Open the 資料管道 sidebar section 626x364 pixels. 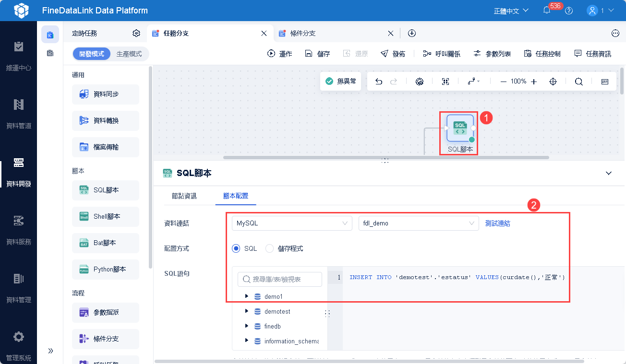18,114
